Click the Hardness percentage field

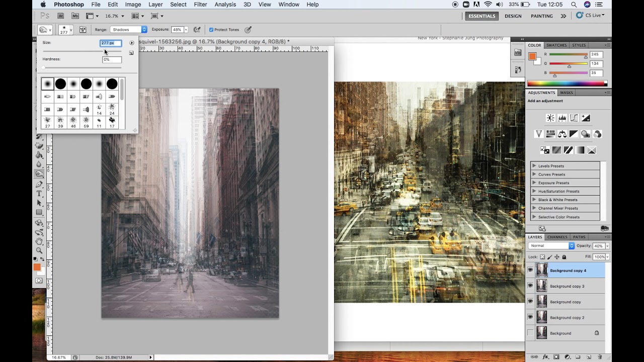(112, 59)
